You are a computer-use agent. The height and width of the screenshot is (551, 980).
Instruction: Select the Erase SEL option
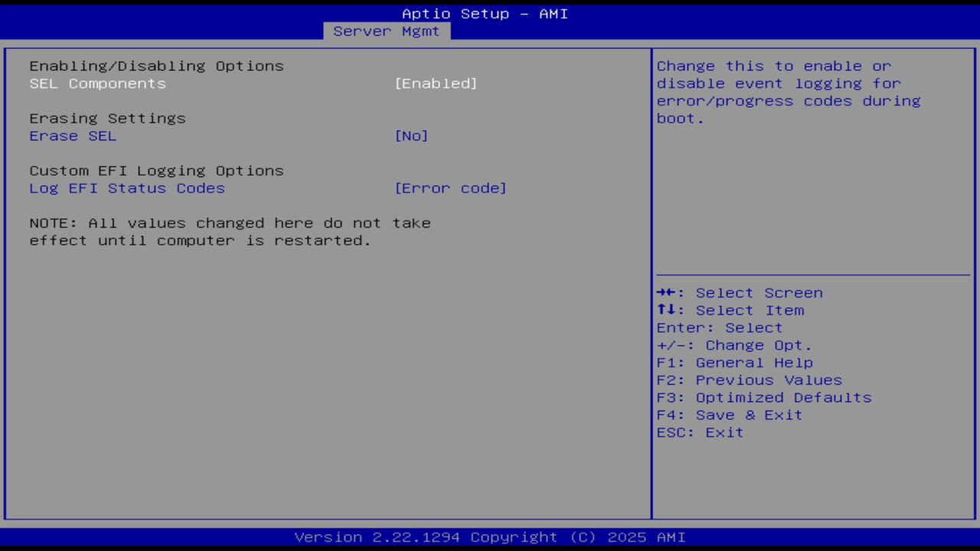pos(73,135)
